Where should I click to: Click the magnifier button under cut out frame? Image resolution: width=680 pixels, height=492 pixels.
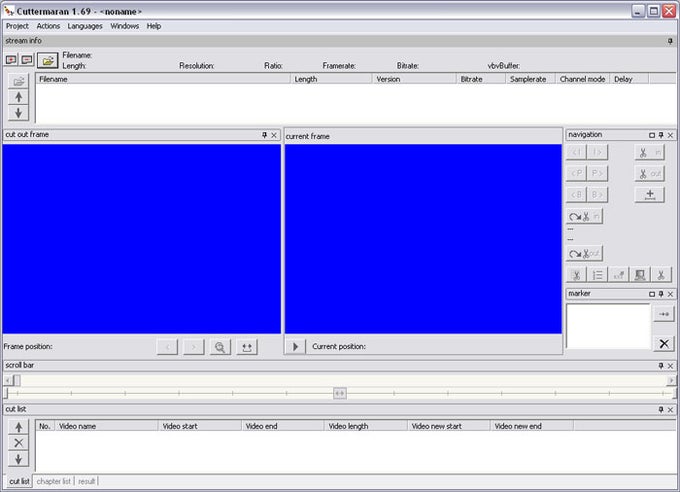click(220, 347)
